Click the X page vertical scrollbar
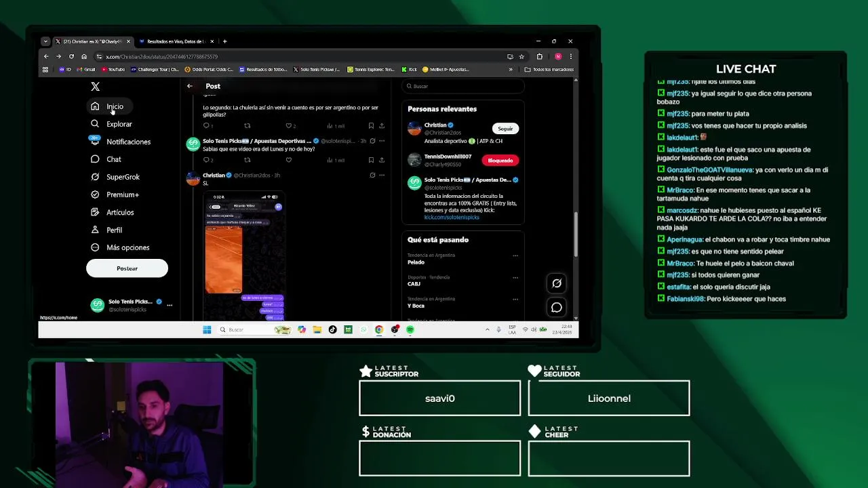Screen dimensions: 868x488 [x=576, y=235]
